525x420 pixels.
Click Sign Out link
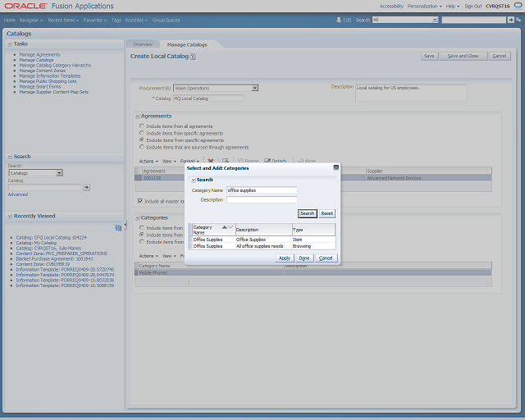click(x=473, y=6)
